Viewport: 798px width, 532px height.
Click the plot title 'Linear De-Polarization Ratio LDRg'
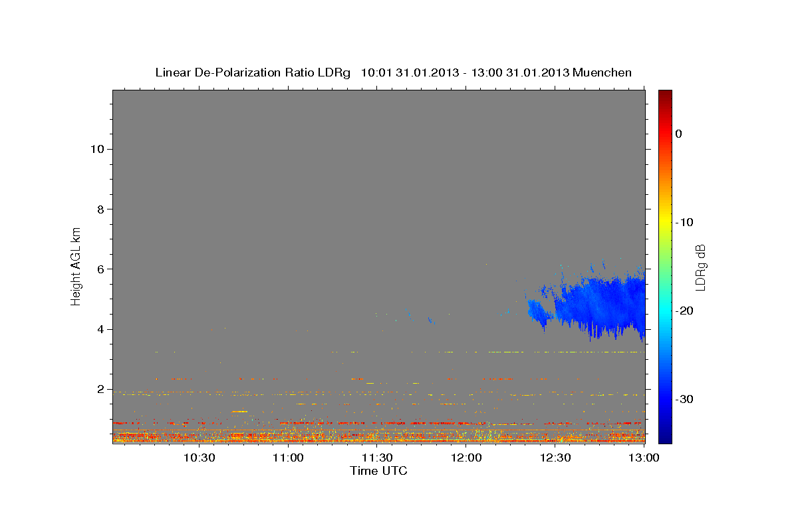point(252,72)
